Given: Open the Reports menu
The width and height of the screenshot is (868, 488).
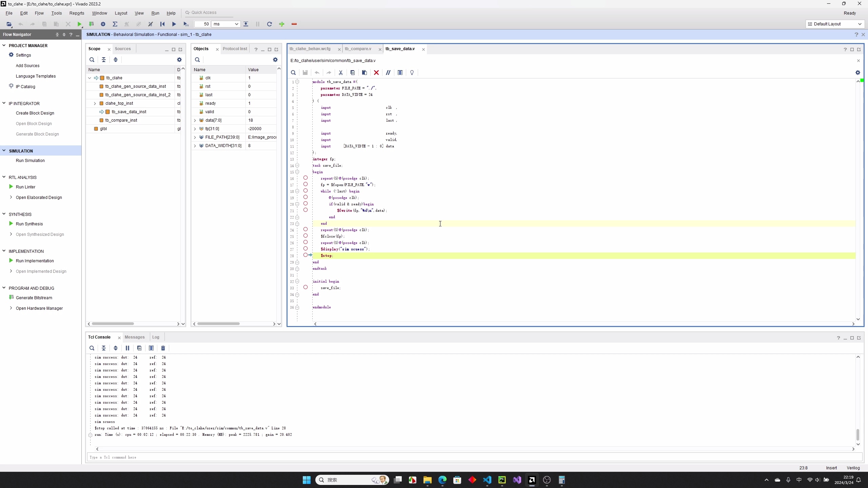Looking at the screenshot, I should [77, 13].
